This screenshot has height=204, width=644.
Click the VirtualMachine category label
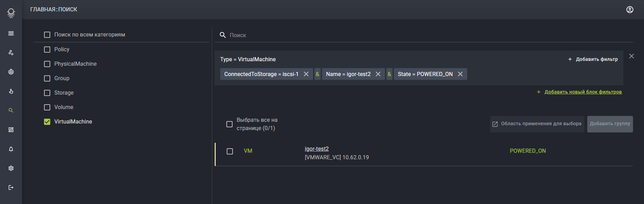point(73,121)
